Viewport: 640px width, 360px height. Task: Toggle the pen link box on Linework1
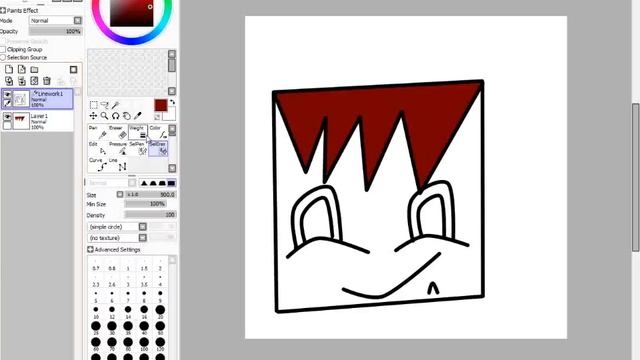pyautogui.click(x=7, y=103)
